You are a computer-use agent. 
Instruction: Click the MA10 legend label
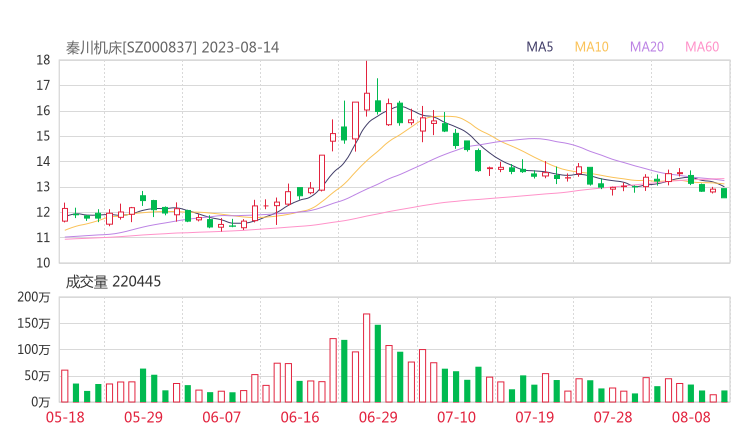point(591,47)
